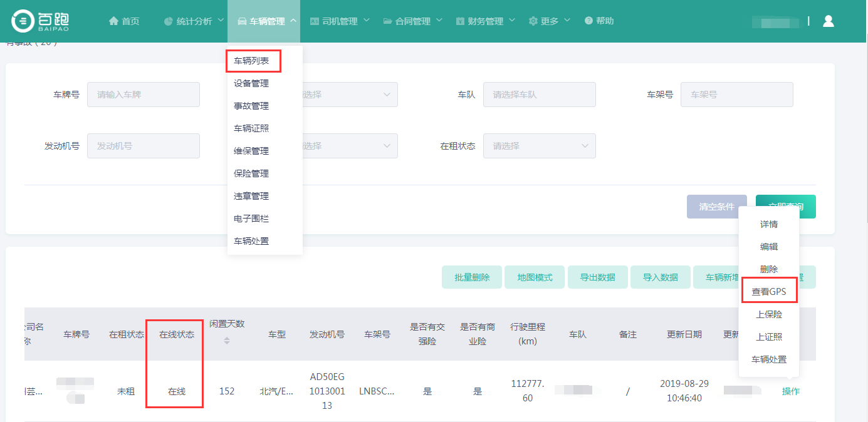The width and height of the screenshot is (868, 422).
Task: Click the 地图模式 map mode button
Action: click(535, 277)
